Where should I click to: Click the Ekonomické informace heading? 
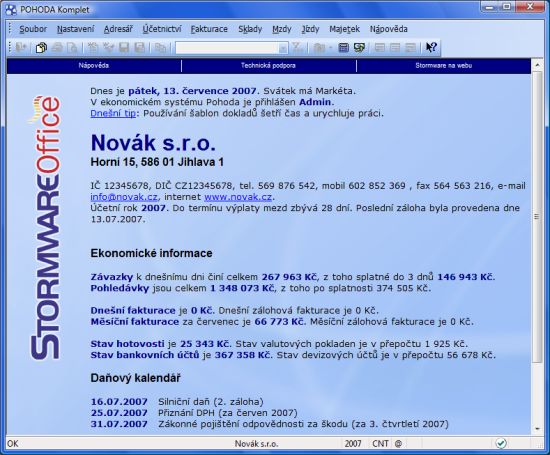[151, 253]
